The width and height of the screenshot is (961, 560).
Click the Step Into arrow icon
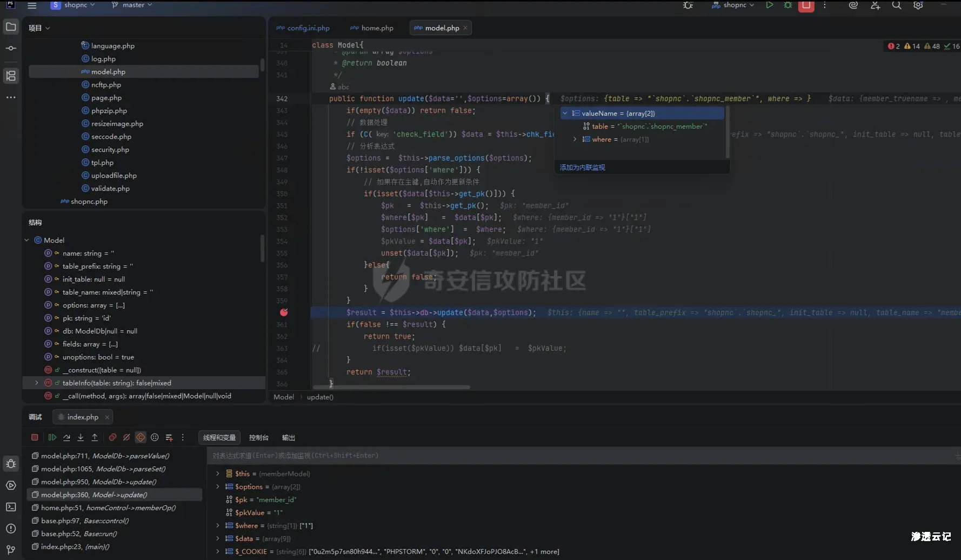81,437
